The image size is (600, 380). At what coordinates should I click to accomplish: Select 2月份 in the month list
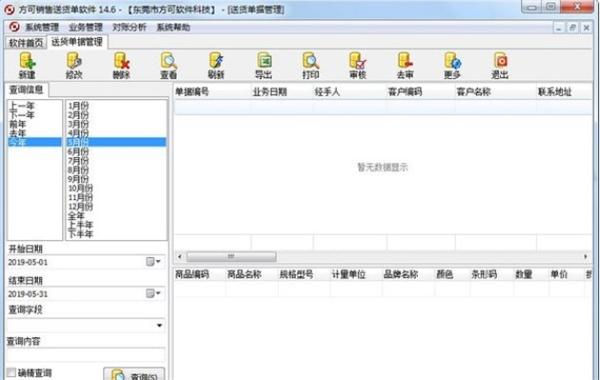pyautogui.click(x=117, y=115)
